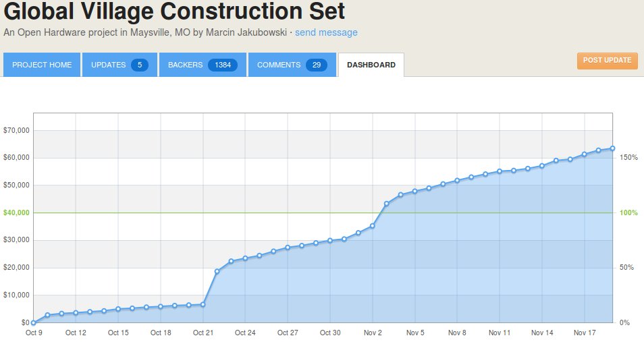The height and width of the screenshot is (342, 644).
Task: Click the Post Update button
Action: pos(607,60)
